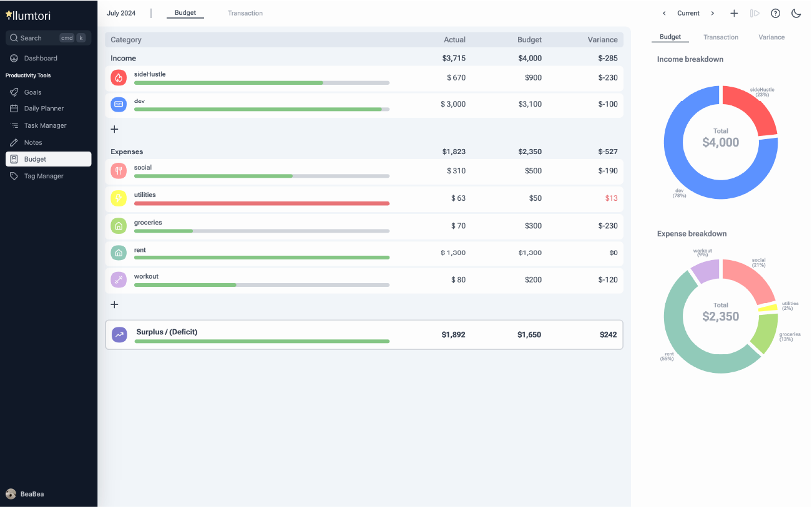The image size is (812, 507).
Task: Click the $1,892 surplus actual value
Action: point(453,335)
